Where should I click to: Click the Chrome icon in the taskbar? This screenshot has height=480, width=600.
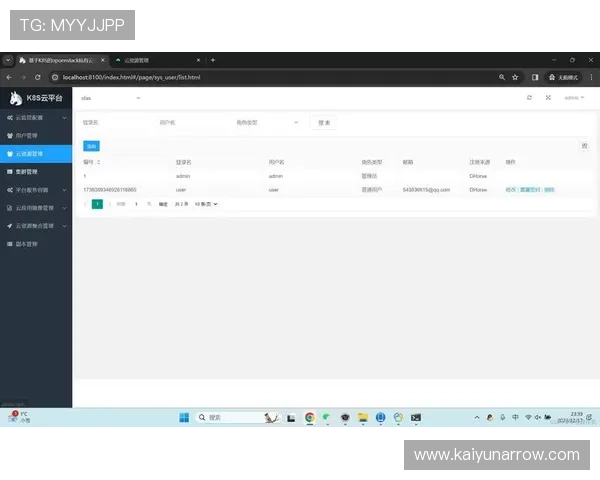pos(310,417)
